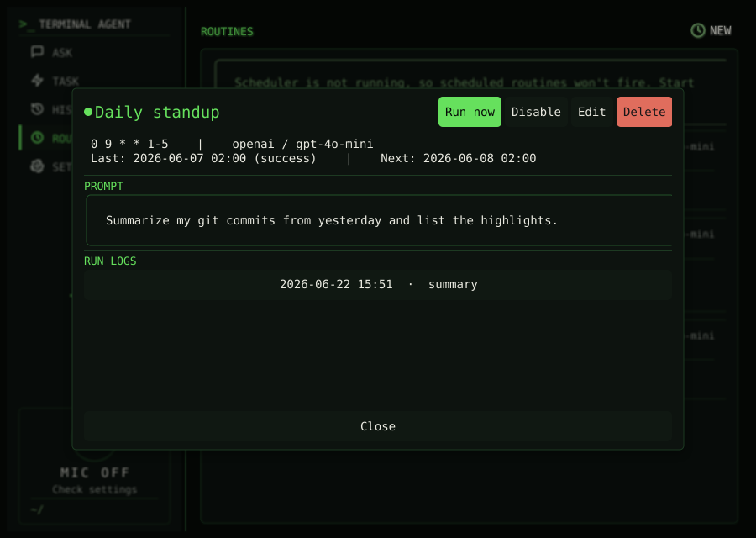
Task: Click the ROUTINES heading in background
Action: coord(227,31)
